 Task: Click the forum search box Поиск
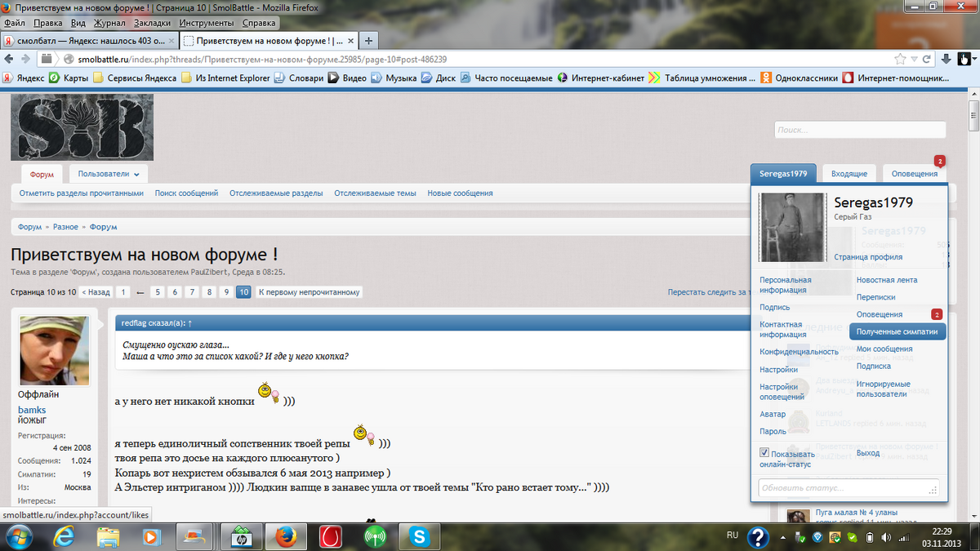860,130
